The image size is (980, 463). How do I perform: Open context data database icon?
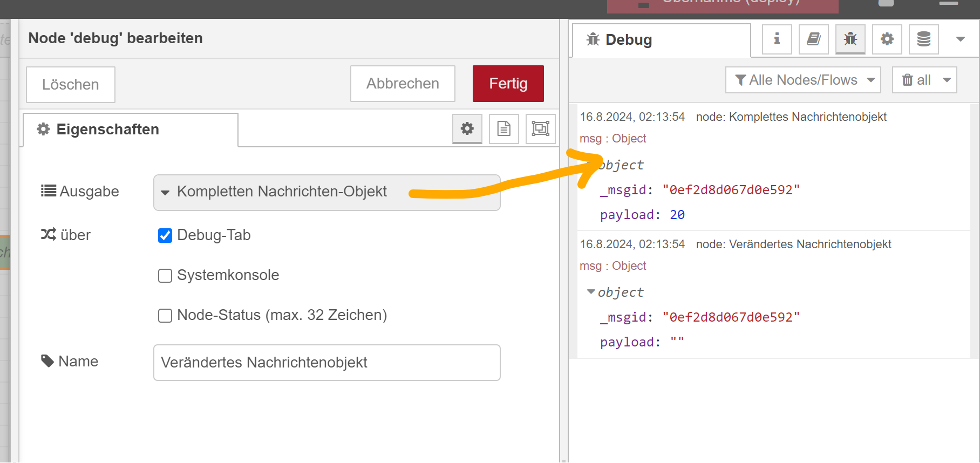923,39
